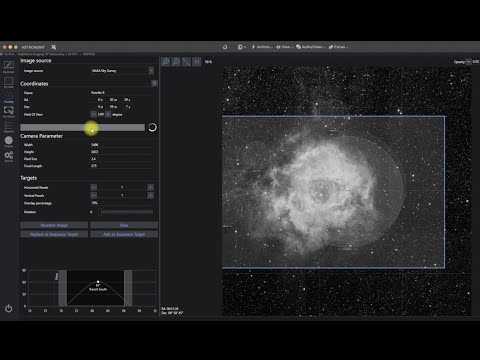Click the camera Width field
This screenshot has height=360, width=480.
(x=122, y=145)
